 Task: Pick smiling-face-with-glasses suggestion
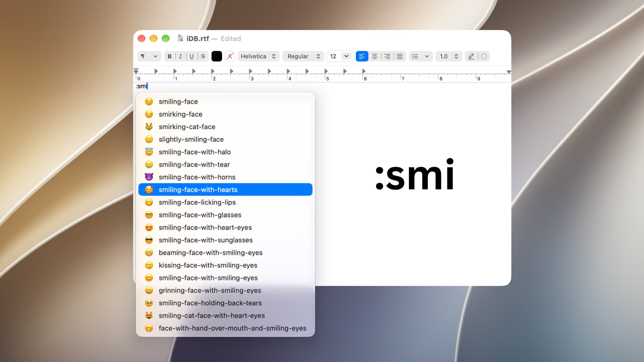225,215
